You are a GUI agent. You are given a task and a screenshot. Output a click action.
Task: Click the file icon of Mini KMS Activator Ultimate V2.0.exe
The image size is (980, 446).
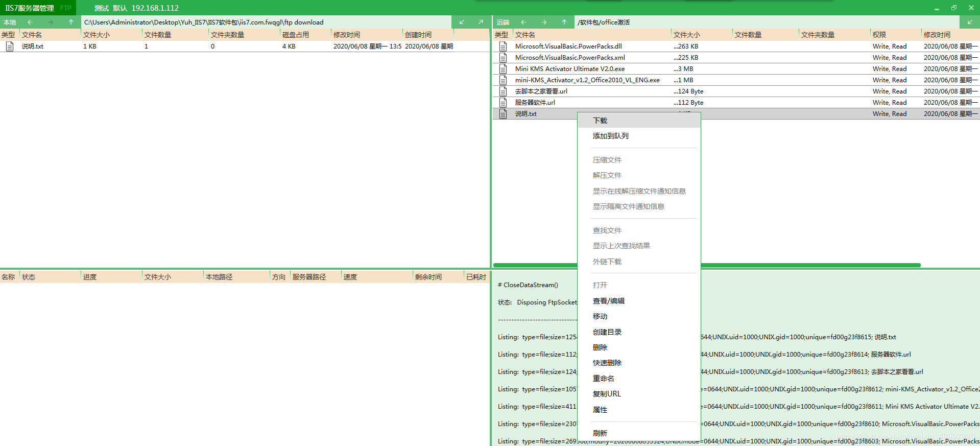point(503,68)
